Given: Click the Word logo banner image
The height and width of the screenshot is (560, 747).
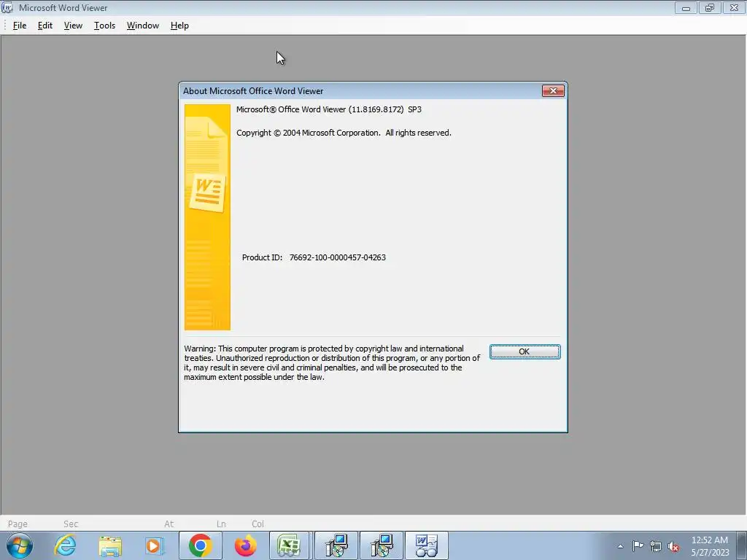Looking at the screenshot, I should pos(207,217).
